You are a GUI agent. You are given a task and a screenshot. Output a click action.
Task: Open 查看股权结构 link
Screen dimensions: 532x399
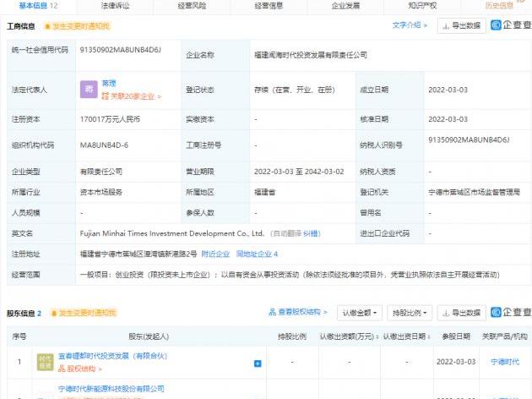click(301, 313)
